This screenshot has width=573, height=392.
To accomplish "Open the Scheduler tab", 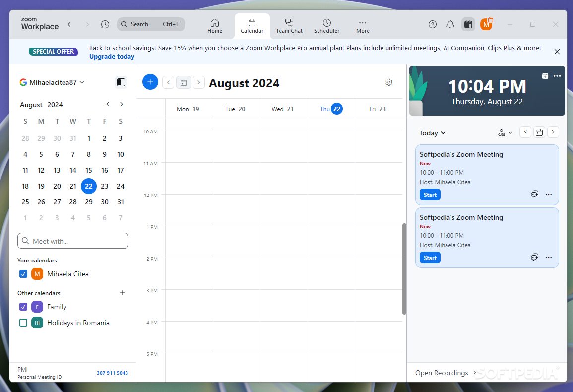I will (327, 26).
